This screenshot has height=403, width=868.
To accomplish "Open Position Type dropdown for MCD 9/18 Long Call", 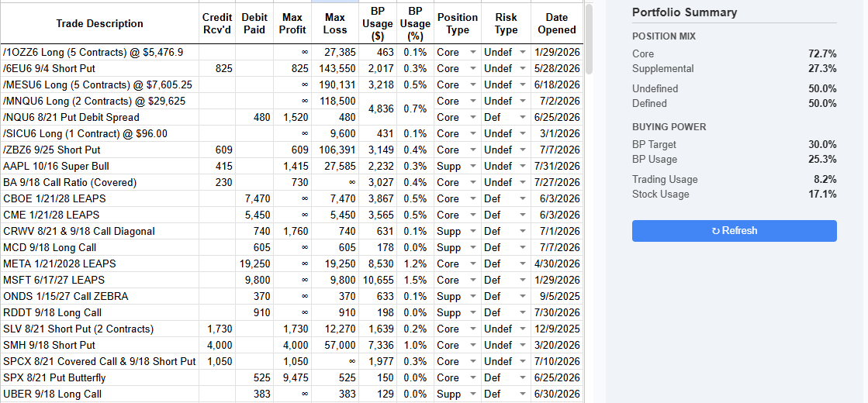I will [472, 247].
